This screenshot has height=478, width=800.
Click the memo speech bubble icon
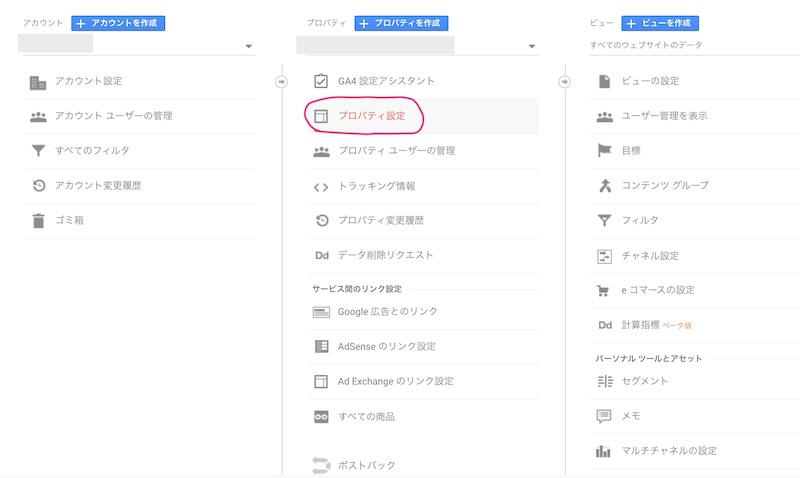pos(604,416)
